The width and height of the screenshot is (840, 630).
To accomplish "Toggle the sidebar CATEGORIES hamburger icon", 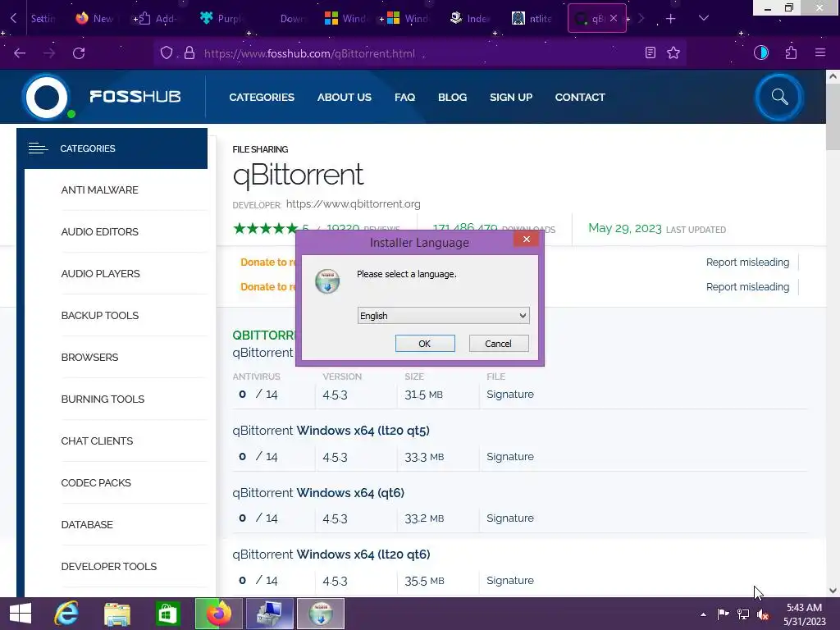I will coord(38,148).
